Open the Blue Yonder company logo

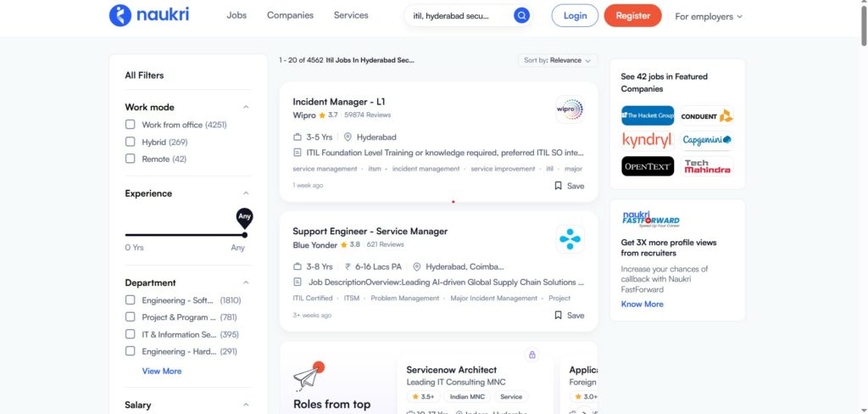pos(570,239)
